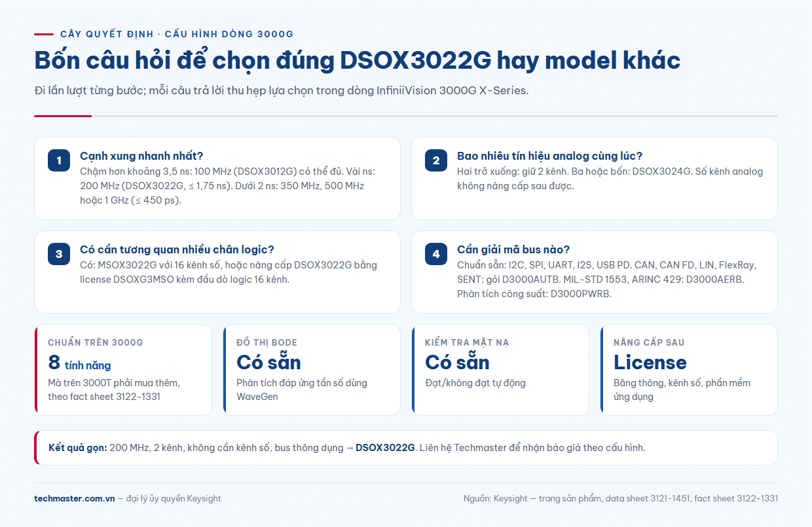Click the text "Phân tích đáp ứng tần số dùng WaveGen"
This screenshot has width=812, height=527.
click(x=302, y=390)
